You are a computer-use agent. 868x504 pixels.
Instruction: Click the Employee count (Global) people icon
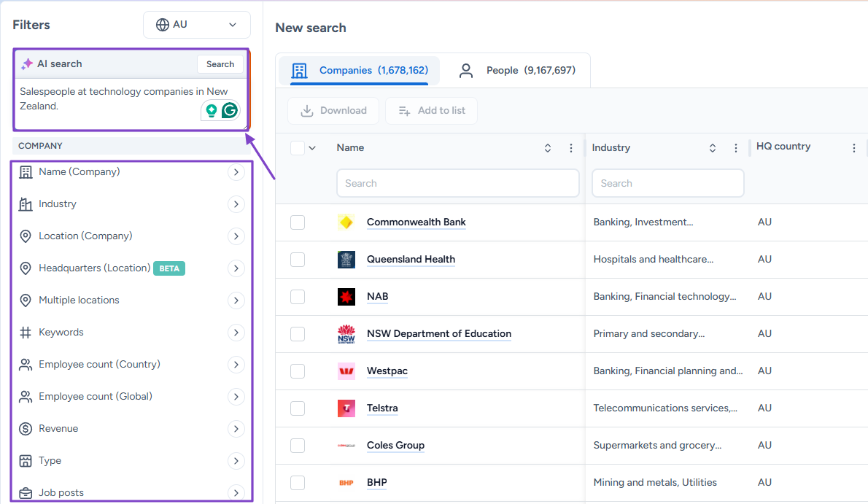26,397
